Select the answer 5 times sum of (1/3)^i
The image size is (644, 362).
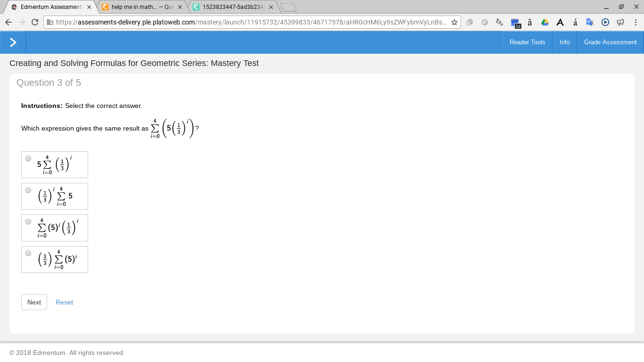point(28,158)
